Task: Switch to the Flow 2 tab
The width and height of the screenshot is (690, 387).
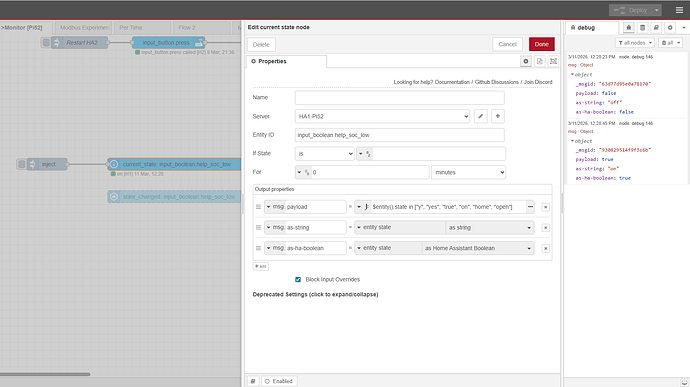Action: 201,27
